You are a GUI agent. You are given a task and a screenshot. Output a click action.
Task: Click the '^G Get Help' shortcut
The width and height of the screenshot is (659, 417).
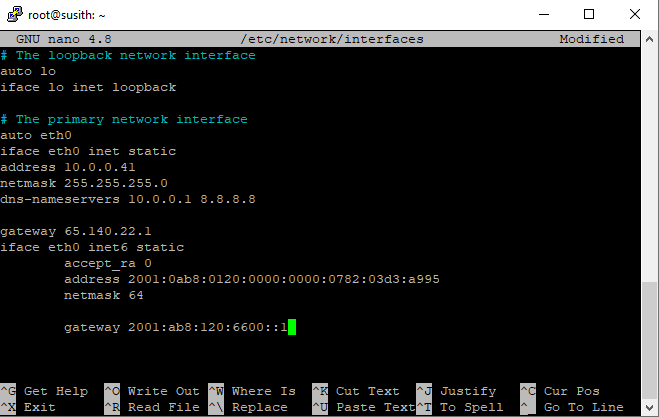point(44,391)
